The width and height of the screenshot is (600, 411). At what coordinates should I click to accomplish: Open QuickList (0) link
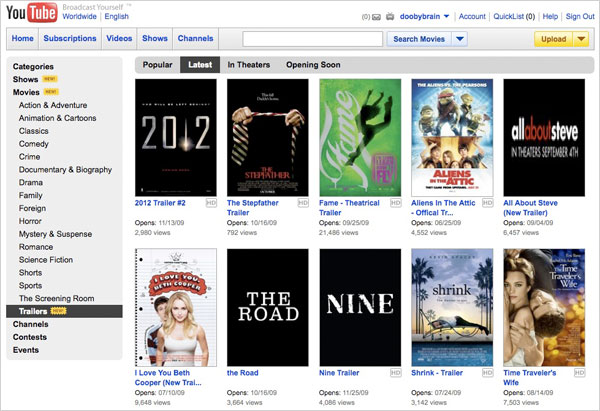click(514, 16)
